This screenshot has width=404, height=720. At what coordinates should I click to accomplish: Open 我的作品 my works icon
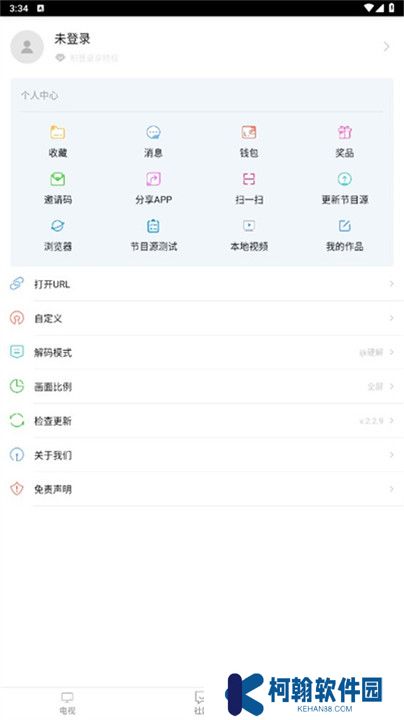[x=344, y=226]
